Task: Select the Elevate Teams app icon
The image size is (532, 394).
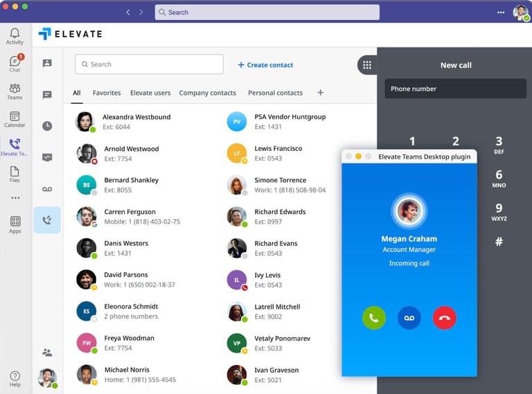Action: [x=15, y=147]
